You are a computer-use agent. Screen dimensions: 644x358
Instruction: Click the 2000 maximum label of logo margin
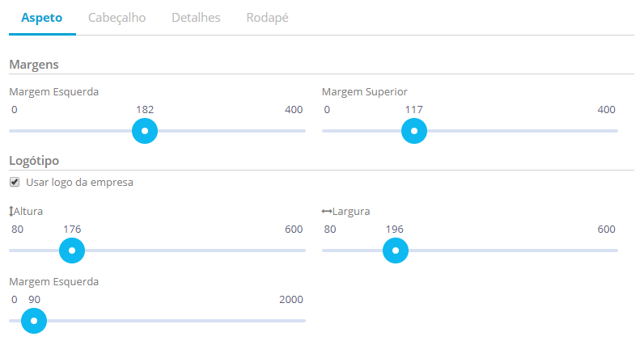pyautogui.click(x=290, y=300)
